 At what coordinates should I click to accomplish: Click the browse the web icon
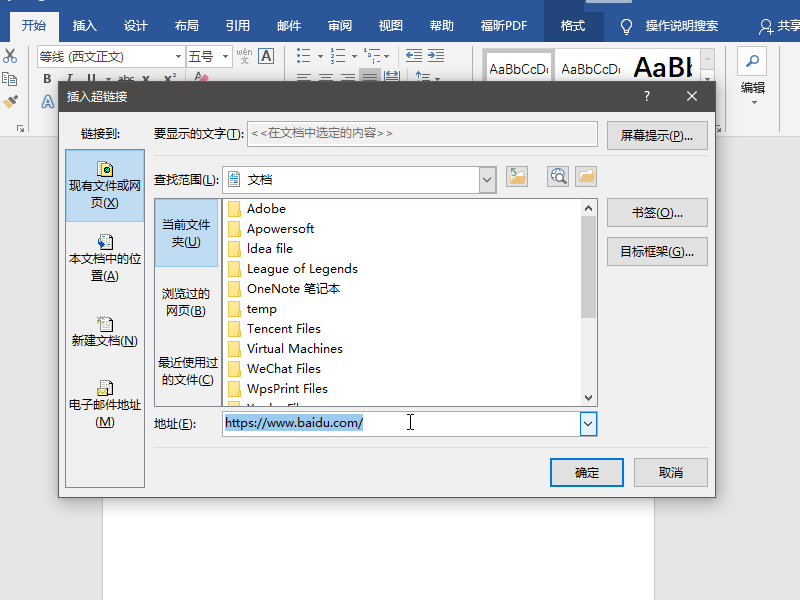558,177
